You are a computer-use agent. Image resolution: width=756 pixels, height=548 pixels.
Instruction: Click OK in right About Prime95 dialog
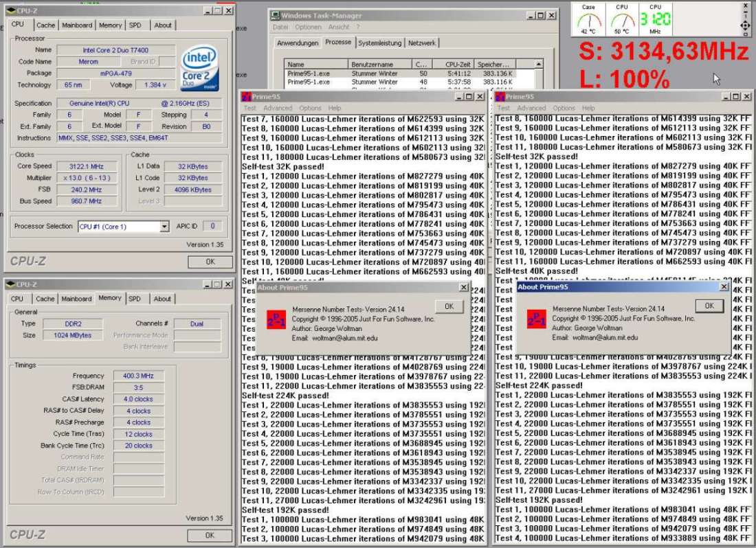click(709, 306)
